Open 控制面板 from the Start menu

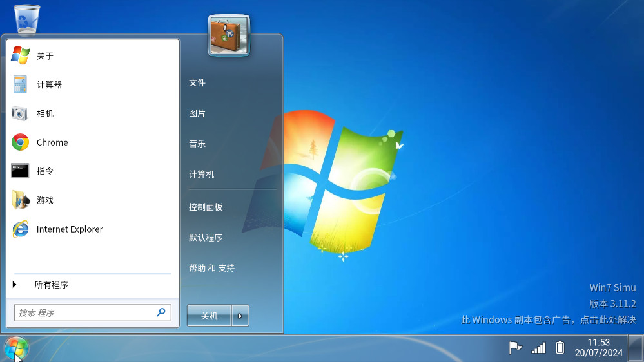click(206, 207)
